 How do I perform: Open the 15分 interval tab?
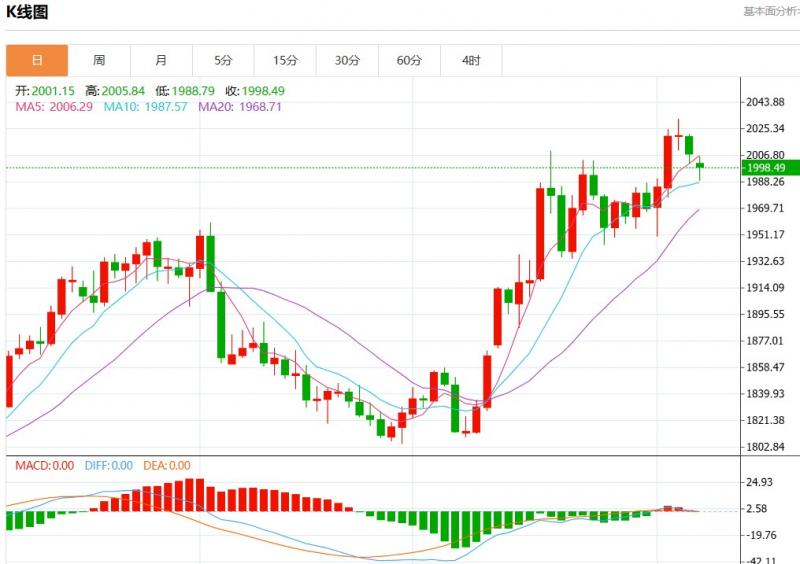(285, 61)
